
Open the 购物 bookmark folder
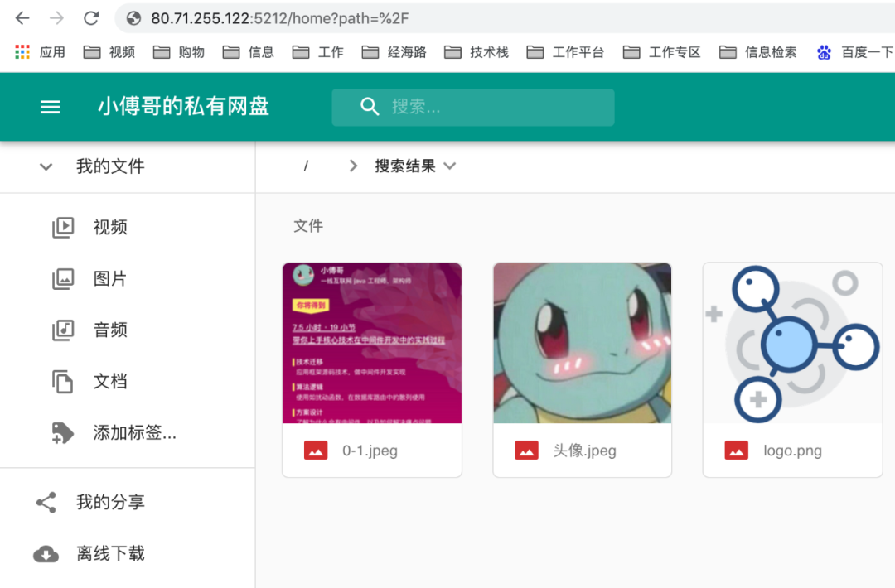coord(179,52)
